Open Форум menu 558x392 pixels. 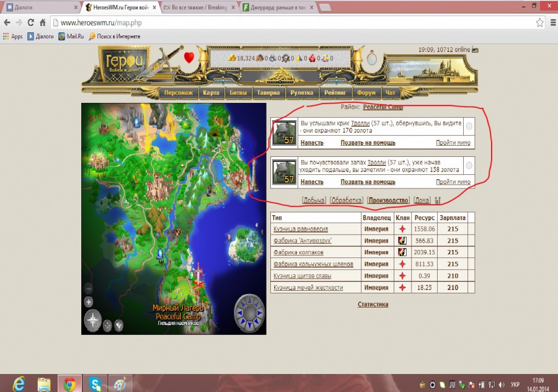366,92
